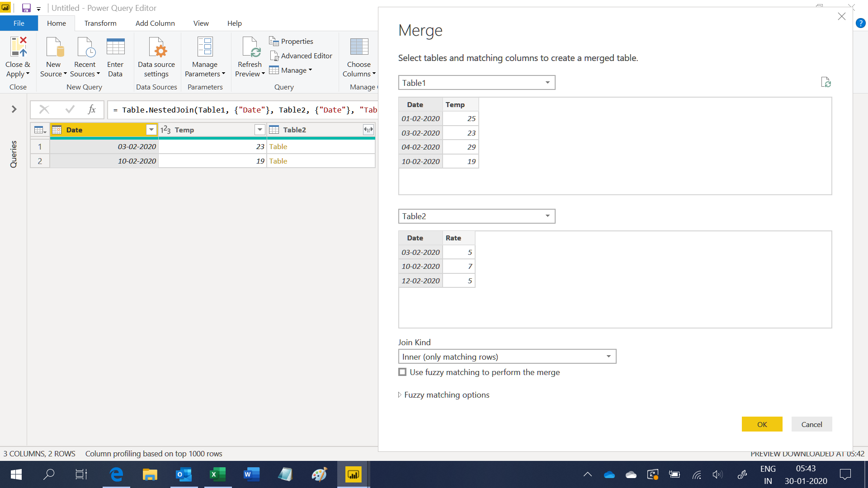868x488 pixels.
Task: Switch to the Transform tab
Action: tap(100, 23)
